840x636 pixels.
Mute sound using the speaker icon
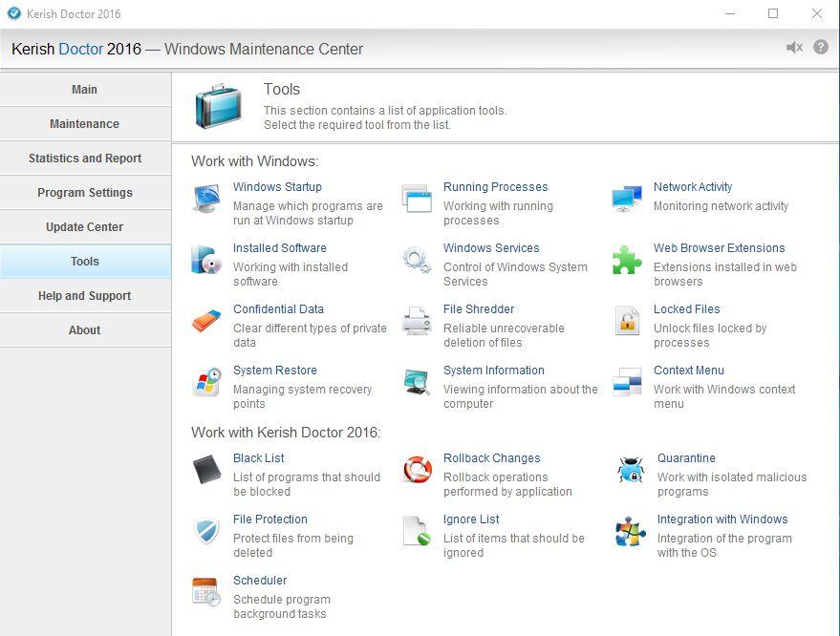coord(794,48)
